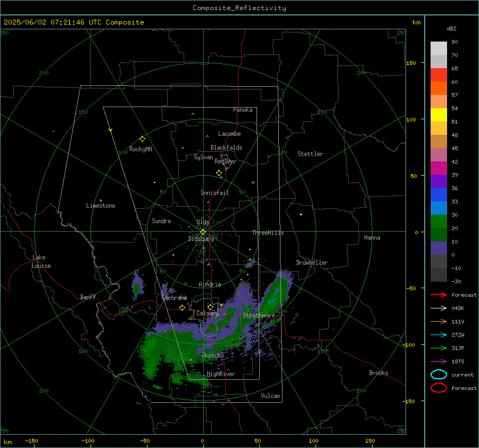The height and width of the screenshot is (448, 479).
Task: Click the ThreeHills city label
Action: coord(268,233)
